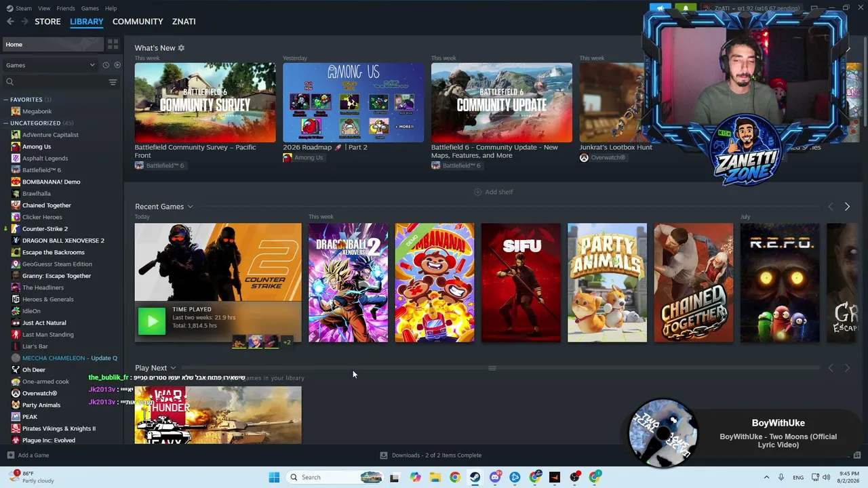Image resolution: width=868 pixels, height=488 pixels.
Task: Click the Add shelf plus button
Action: click(x=493, y=192)
